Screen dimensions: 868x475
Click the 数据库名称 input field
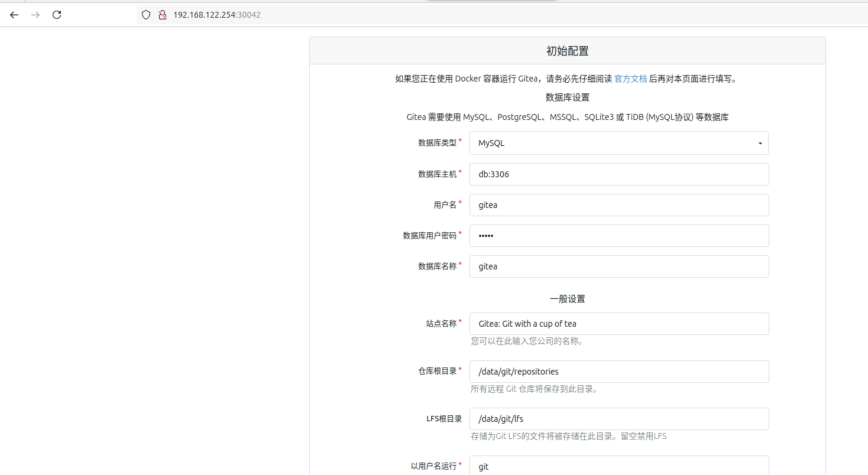[x=619, y=266]
